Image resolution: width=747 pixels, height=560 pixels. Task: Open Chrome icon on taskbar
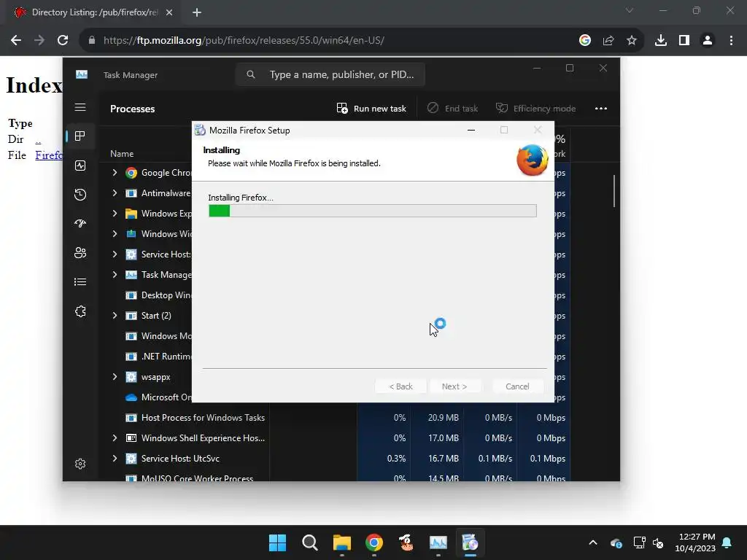click(374, 542)
